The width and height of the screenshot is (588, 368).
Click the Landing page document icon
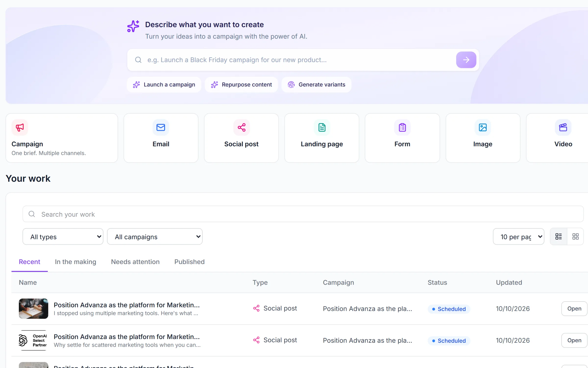tap(322, 127)
